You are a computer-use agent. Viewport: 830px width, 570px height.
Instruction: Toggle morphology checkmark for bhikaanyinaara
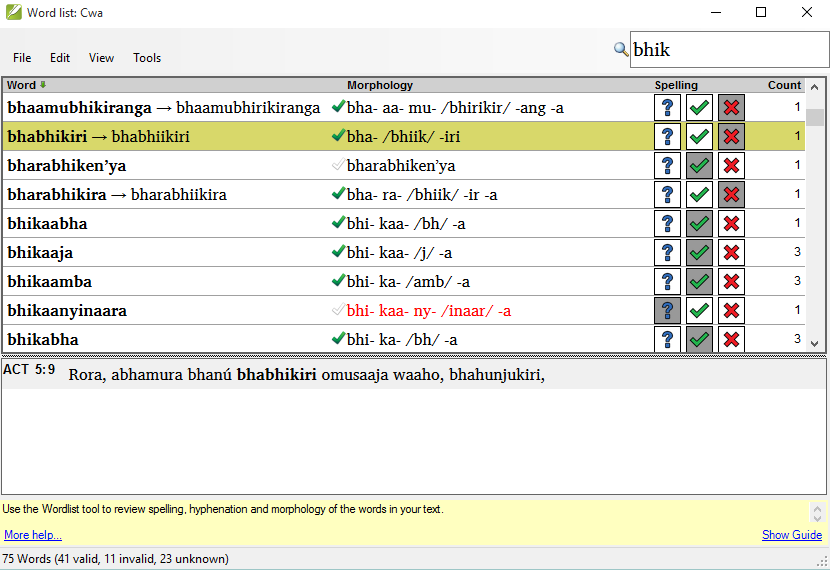point(338,310)
